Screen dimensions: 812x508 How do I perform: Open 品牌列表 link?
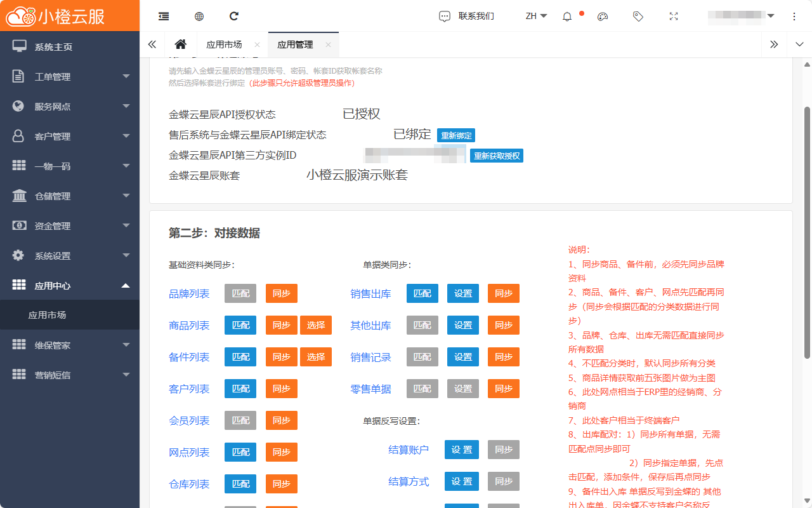click(x=189, y=293)
